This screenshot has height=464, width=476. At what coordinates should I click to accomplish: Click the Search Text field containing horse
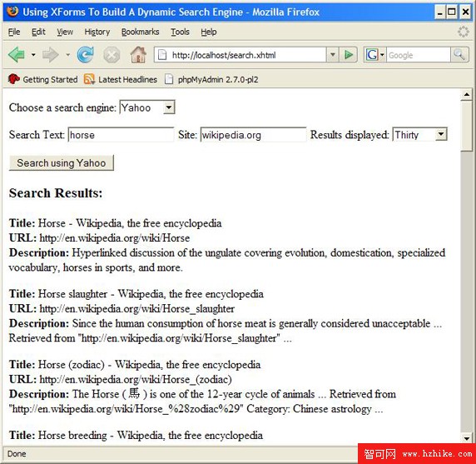tap(121, 135)
